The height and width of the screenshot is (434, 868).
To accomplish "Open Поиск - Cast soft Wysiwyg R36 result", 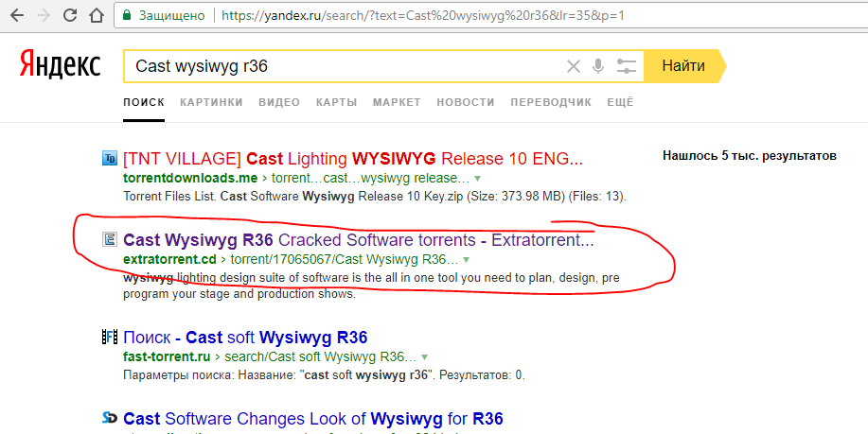I will pos(245,338).
